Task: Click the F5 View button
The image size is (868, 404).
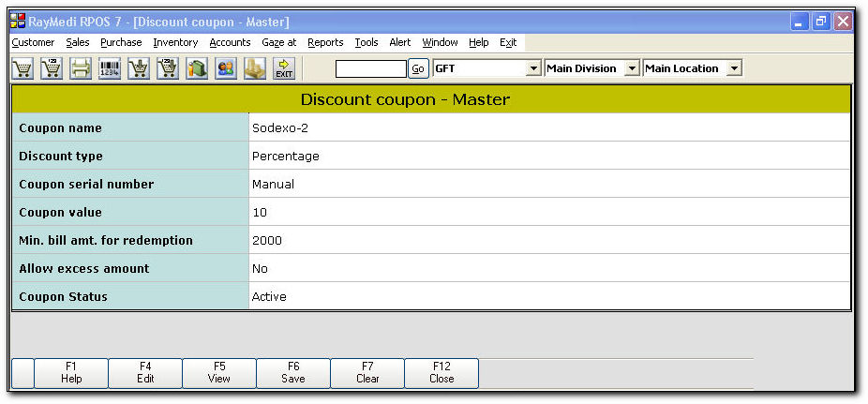Action: click(x=219, y=373)
